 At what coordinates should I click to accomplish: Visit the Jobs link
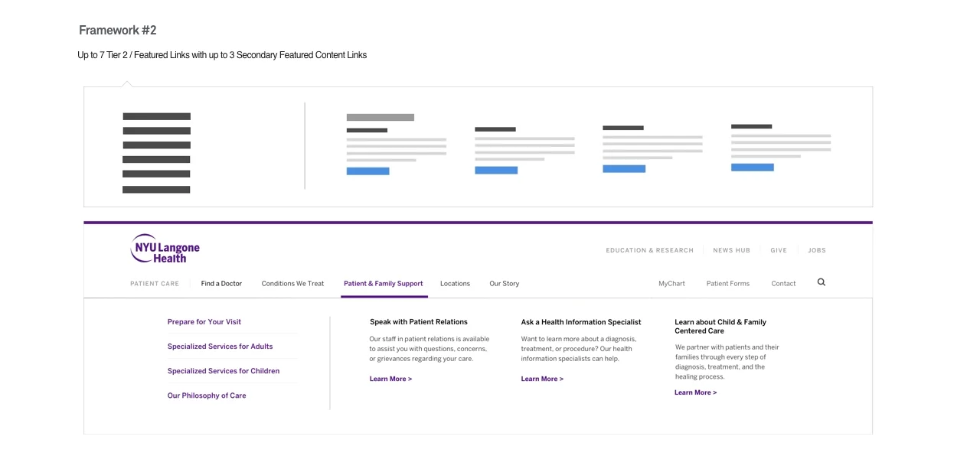[x=817, y=250]
